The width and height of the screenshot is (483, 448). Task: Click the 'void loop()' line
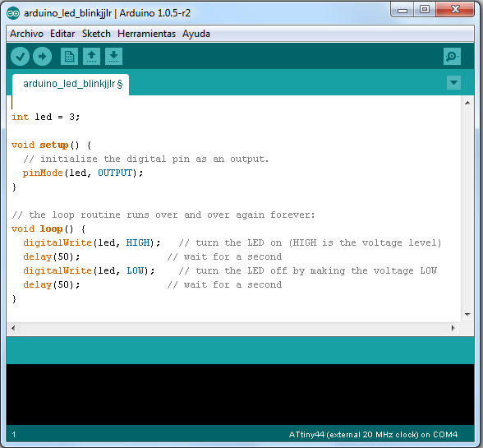coord(48,229)
